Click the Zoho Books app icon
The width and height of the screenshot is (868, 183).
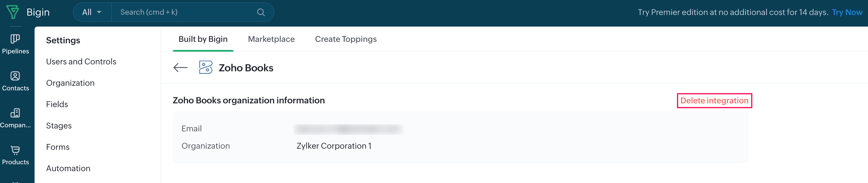(206, 68)
